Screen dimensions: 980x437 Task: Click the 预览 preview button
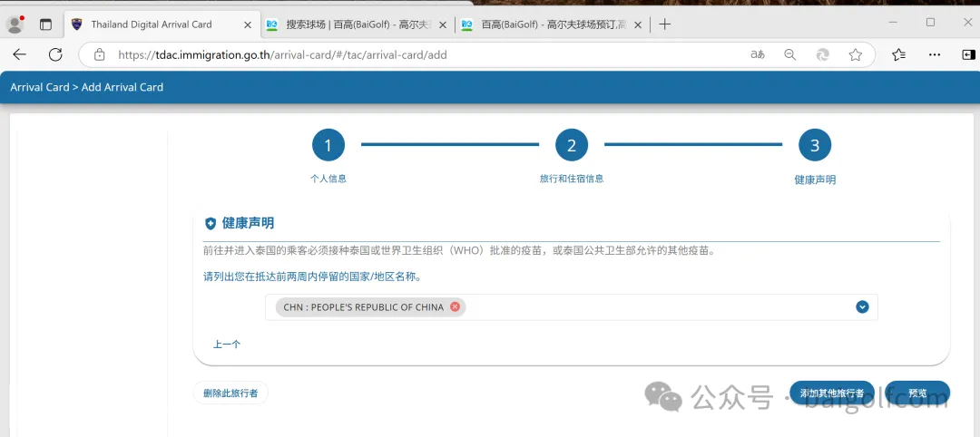[917, 393]
